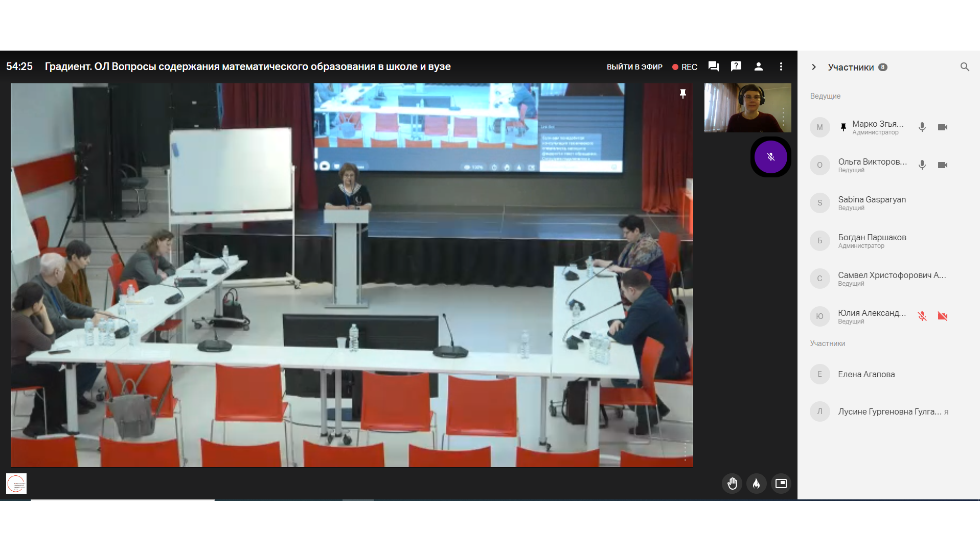Screen dimensions: 980x551
Task: Unpin the main video with pin icon
Action: click(x=682, y=94)
